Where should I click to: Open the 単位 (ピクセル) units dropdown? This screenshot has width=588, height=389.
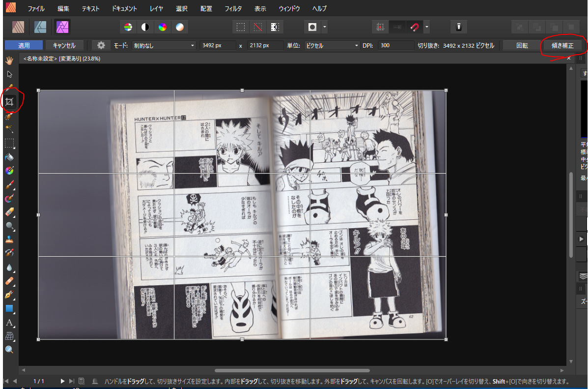point(331,45)
